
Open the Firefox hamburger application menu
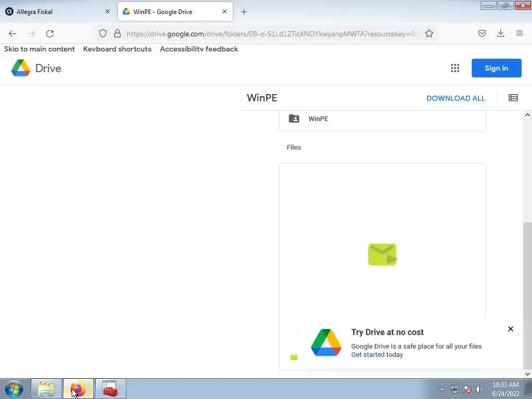(x=519, y=33)
